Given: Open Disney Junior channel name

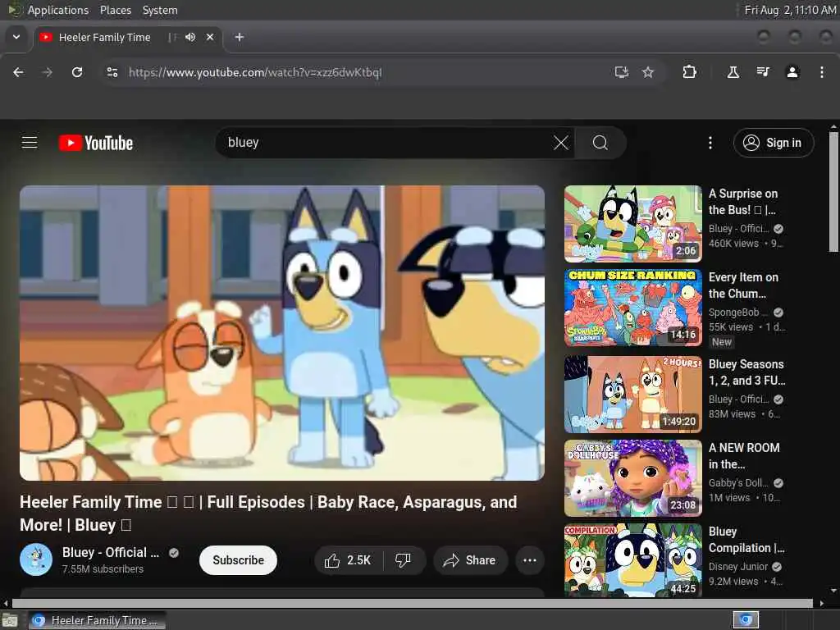Looking at the screenshot, I should pyautogui.click(x=738, y=566).
